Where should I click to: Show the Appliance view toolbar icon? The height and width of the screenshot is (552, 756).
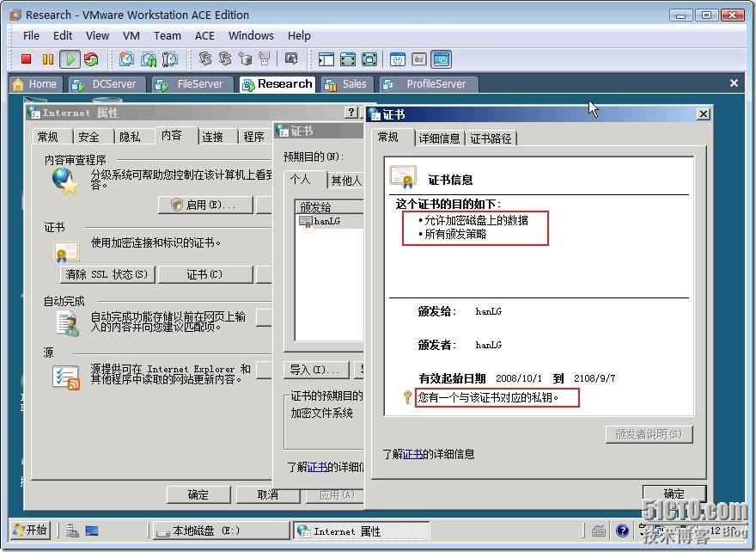(419, 59)
